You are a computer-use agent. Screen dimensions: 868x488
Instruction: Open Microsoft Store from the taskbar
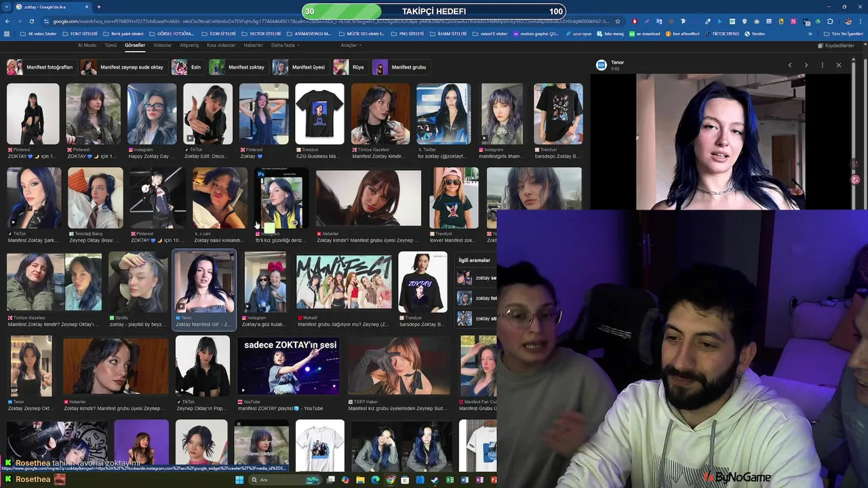405,480
